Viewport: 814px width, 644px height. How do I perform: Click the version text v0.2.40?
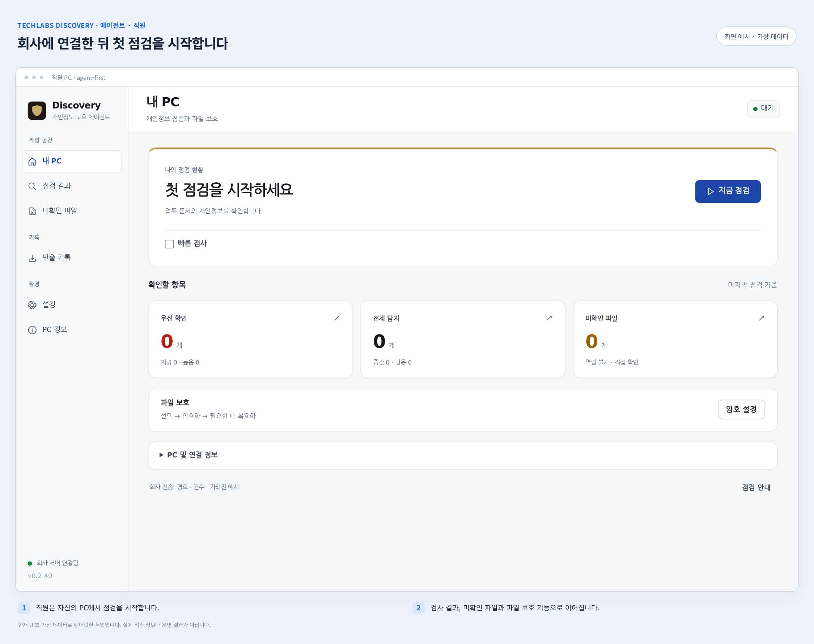pyautogui.click(x=40, y=576)
